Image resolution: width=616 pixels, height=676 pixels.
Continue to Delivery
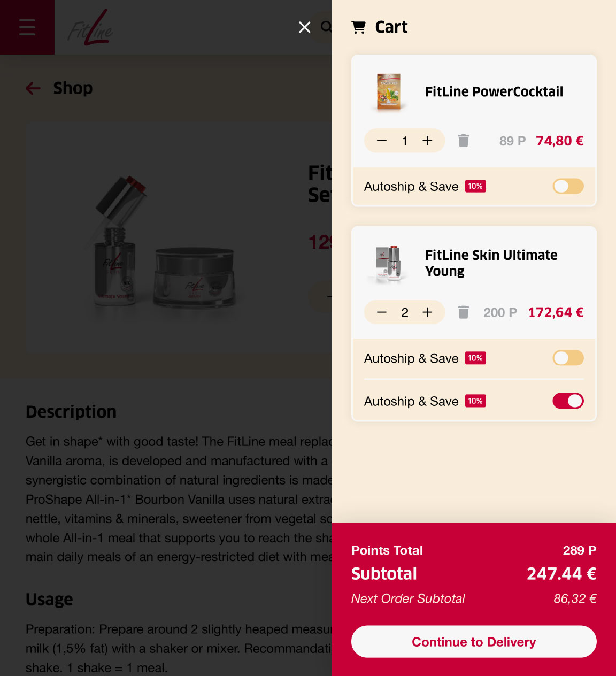(474, 642)
